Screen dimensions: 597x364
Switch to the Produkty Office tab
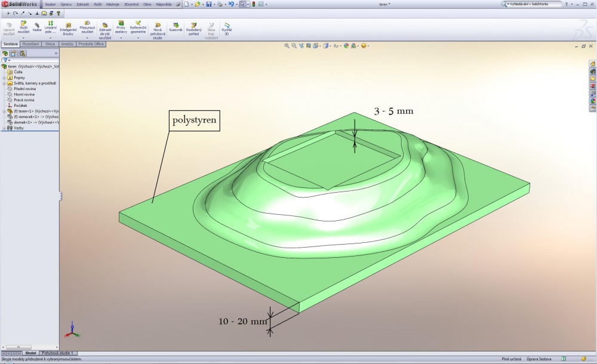91,44
